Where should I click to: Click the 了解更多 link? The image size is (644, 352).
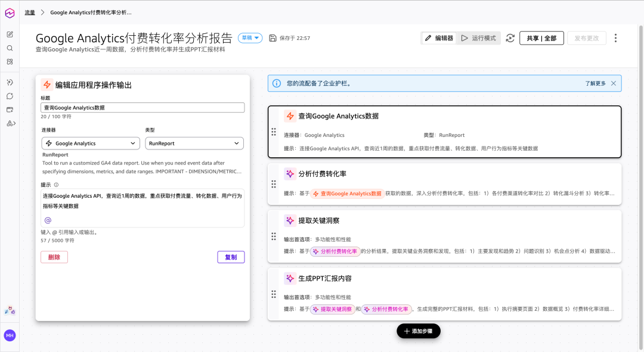[x=595, y=83]
